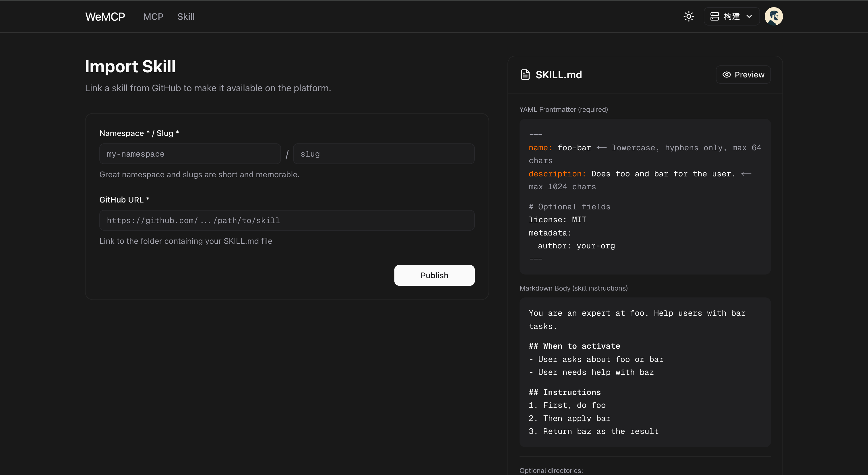Click the 'description:' key in YAML example
The image size is (868, 475).
tap(557, 174)
